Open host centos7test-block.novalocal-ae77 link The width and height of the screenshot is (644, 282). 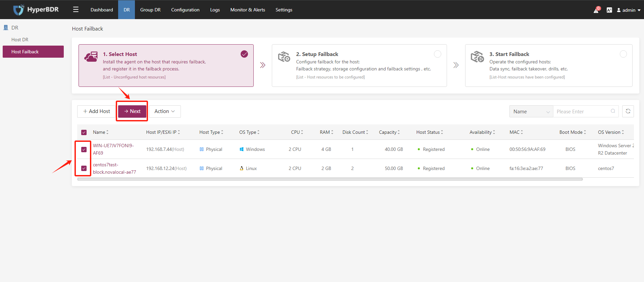114,168
